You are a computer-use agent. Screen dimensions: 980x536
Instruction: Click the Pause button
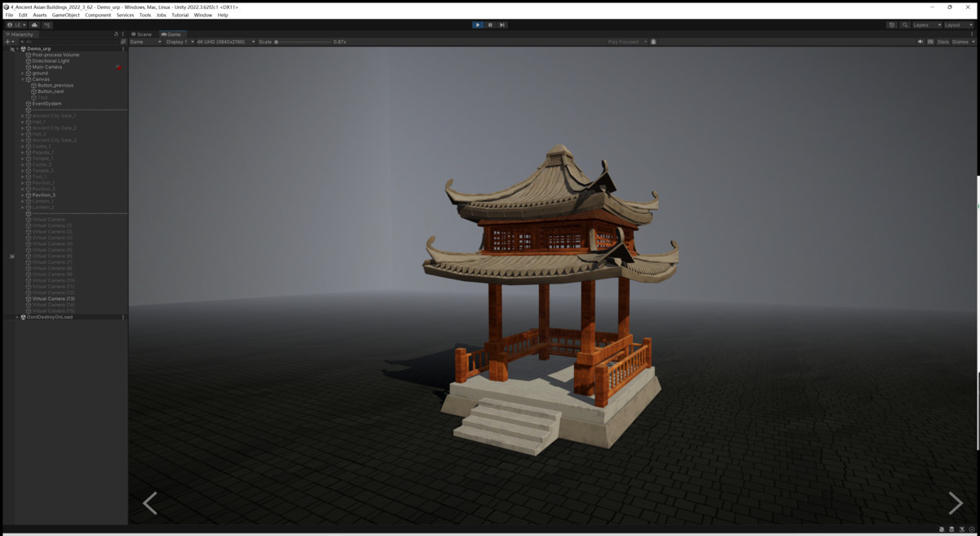490,25
